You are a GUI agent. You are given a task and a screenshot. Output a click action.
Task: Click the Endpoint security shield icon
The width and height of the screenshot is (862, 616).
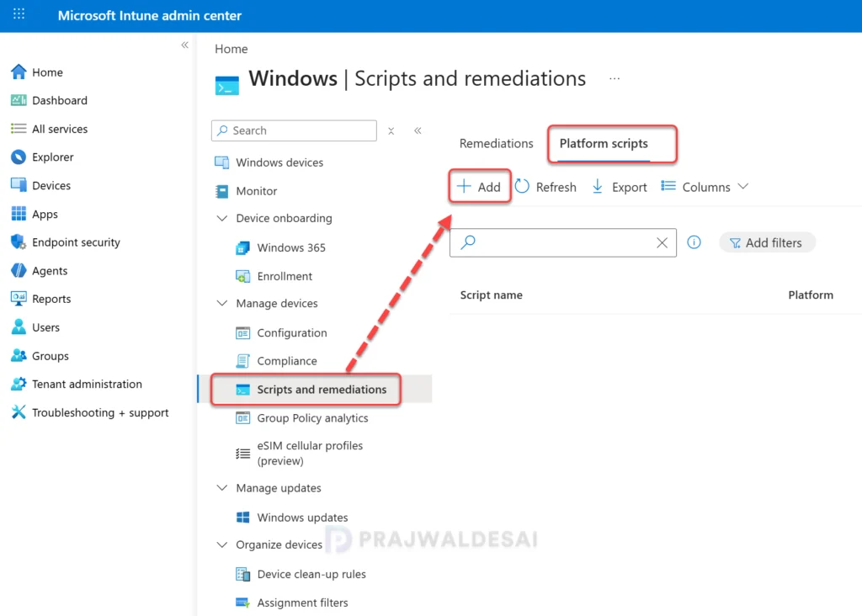coord(19,242)
